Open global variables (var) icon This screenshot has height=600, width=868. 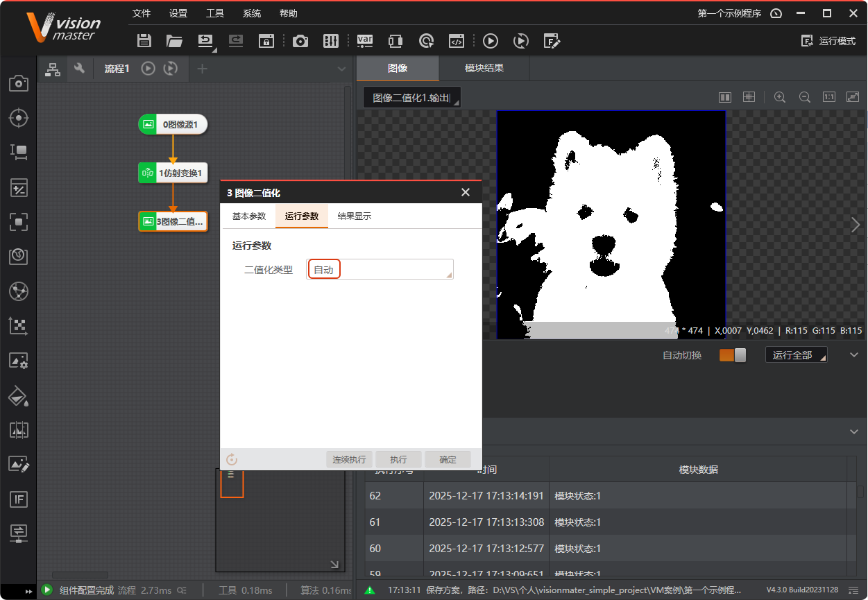coord(365,41)
